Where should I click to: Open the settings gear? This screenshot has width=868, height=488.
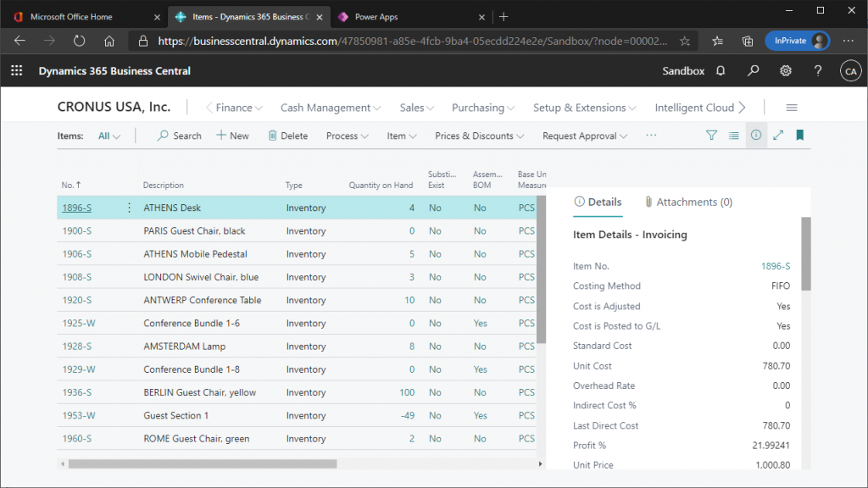786,71
